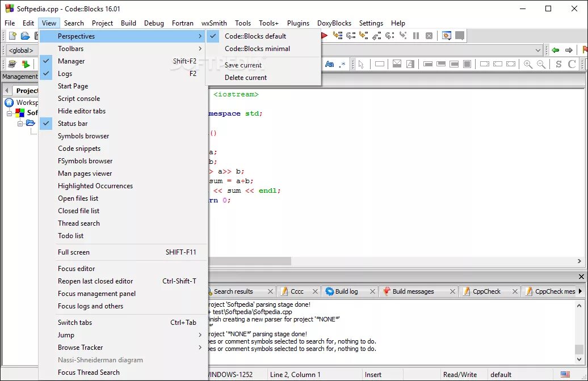Click the Stop debugger X icon
Screen dimensions: 588x381
pos(429,36)
